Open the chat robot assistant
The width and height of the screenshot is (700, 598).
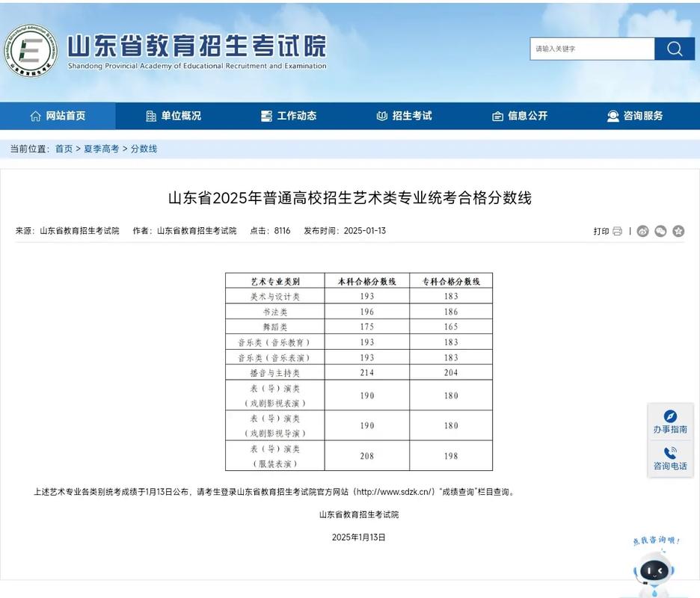click(653, 570)
